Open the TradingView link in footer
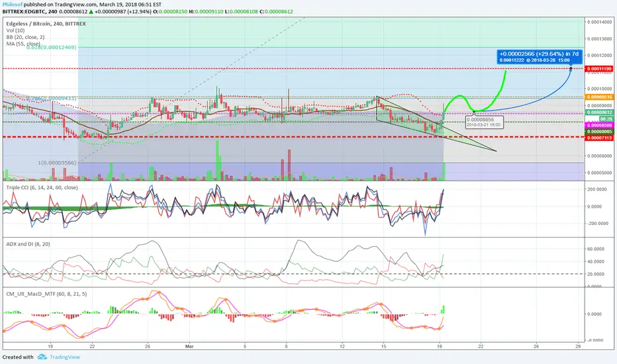The width and height of the screenshot is (617, 364). (64, 357)
